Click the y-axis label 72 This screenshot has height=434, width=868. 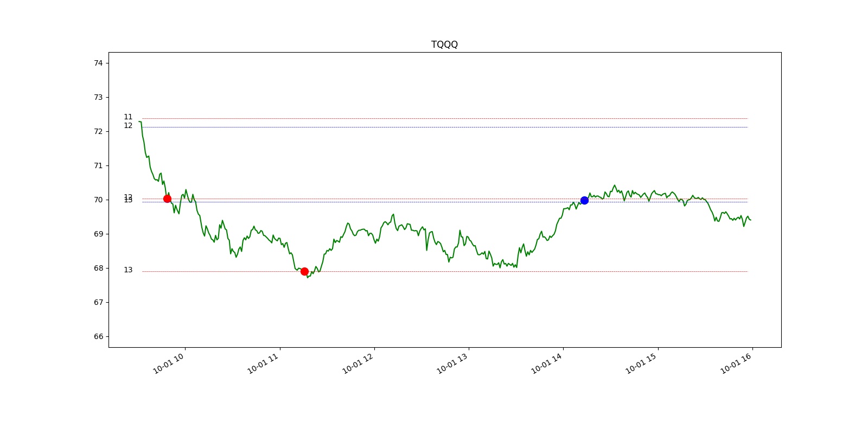pyautogui.click(x=98, y=131)
